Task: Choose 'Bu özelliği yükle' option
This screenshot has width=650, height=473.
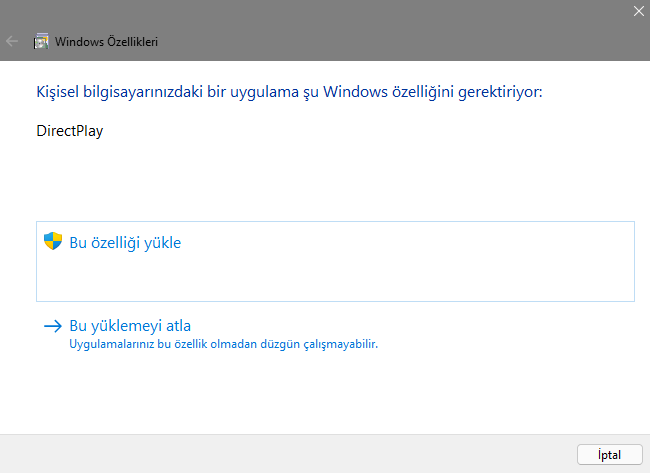Action: coord(335,261)
